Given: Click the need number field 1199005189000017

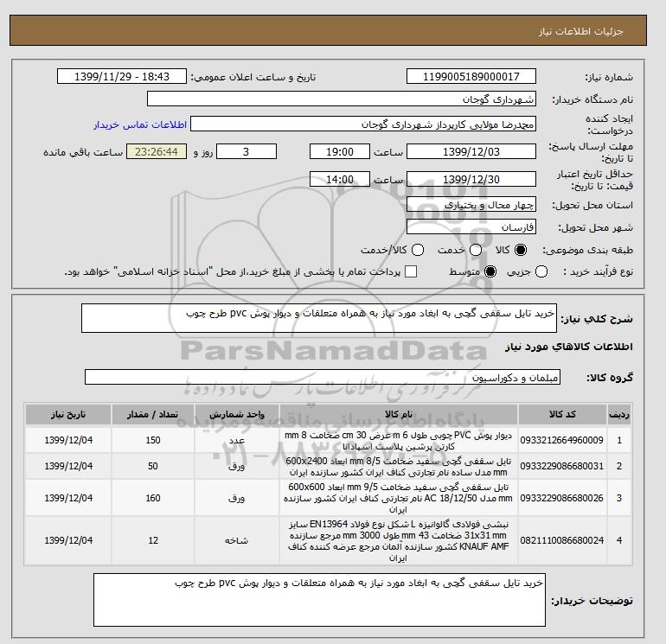Looking at the screenshot, I should [x=471, y=76].
